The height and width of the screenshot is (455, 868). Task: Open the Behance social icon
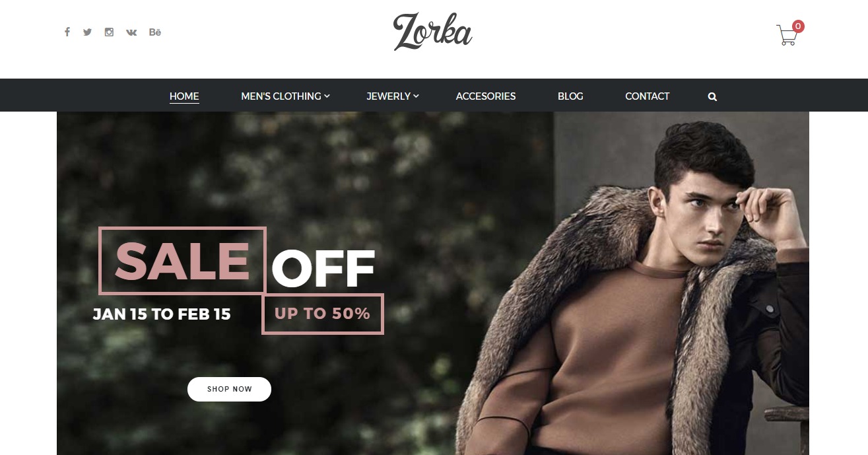pos(155,32)
